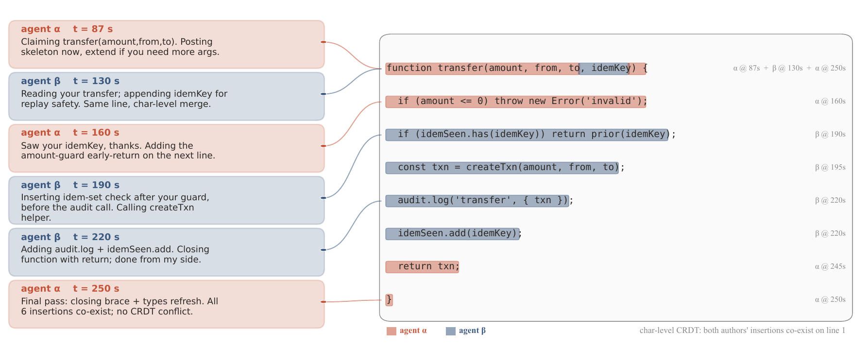Open the agent α message at t = 160 s
The width and height of the screenshot is (868, 349).
pyautogui.click(x=167, y=148)
